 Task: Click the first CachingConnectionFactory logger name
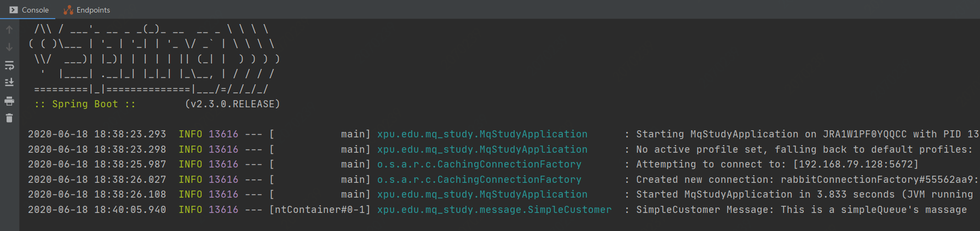click(479, 164)
